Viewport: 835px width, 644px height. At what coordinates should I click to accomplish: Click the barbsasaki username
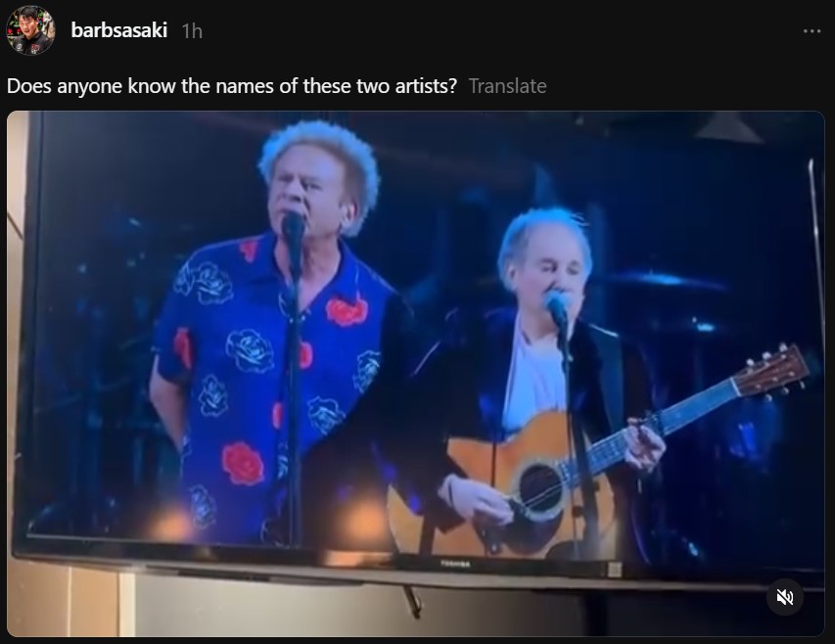click(x=119, y=30)
